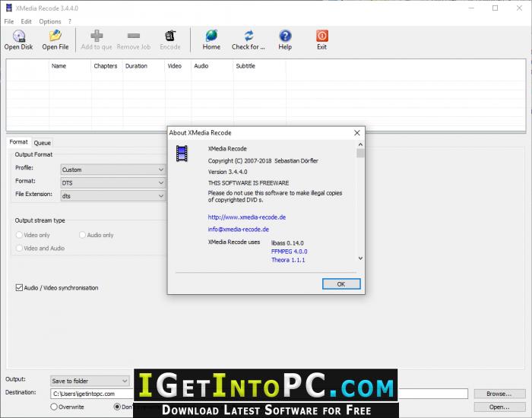Open the FFMPEG 4.0.0 link
The width and height of the screenshot is (532, 418).
(289, 252)
